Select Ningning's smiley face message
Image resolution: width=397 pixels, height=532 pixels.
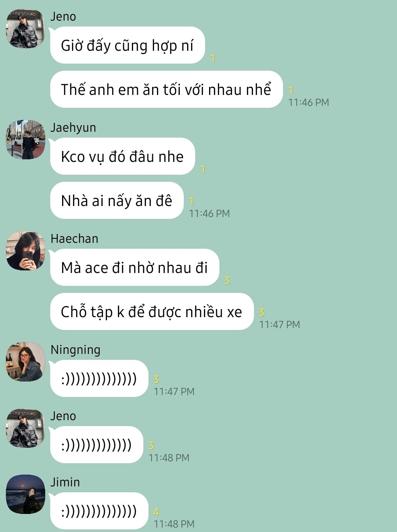coord(99,379)
